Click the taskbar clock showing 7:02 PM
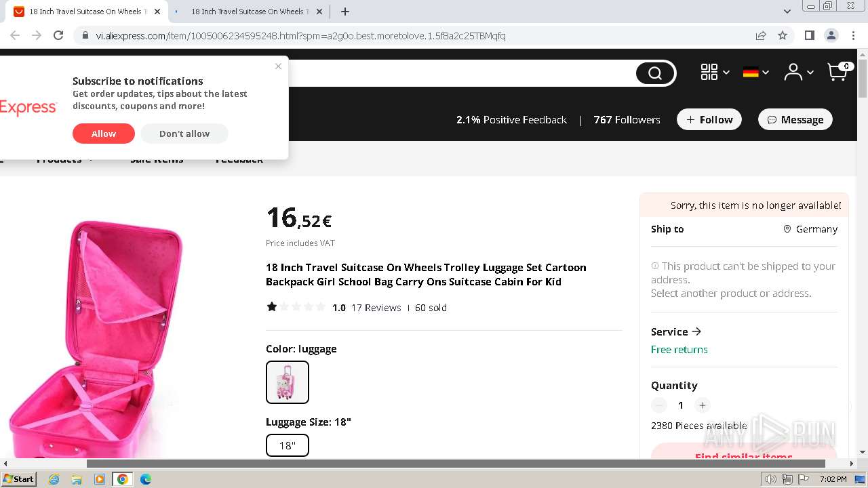This screenshot has height=488, width=868. tap(833, 479)
